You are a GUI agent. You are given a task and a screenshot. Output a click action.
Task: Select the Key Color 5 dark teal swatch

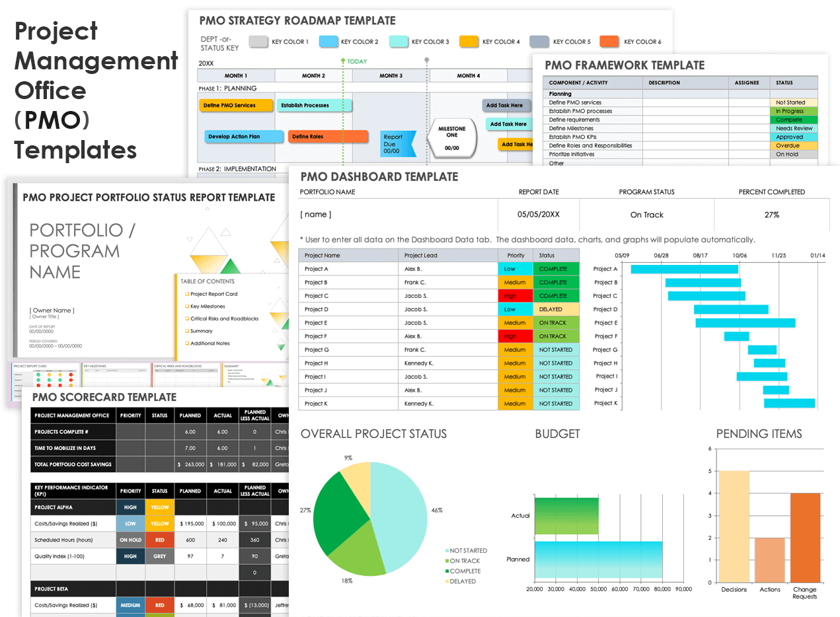coord(539,41)
